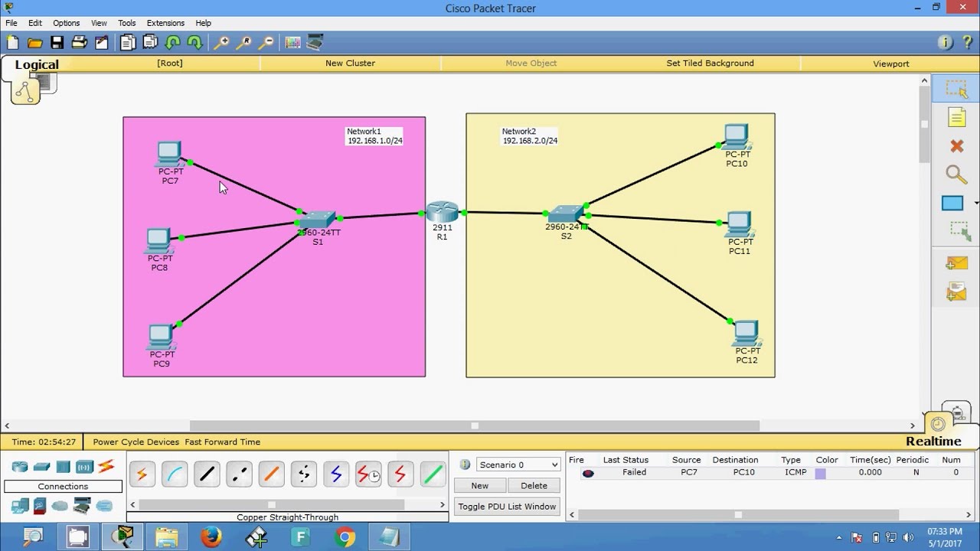Open the View menu

100,23
